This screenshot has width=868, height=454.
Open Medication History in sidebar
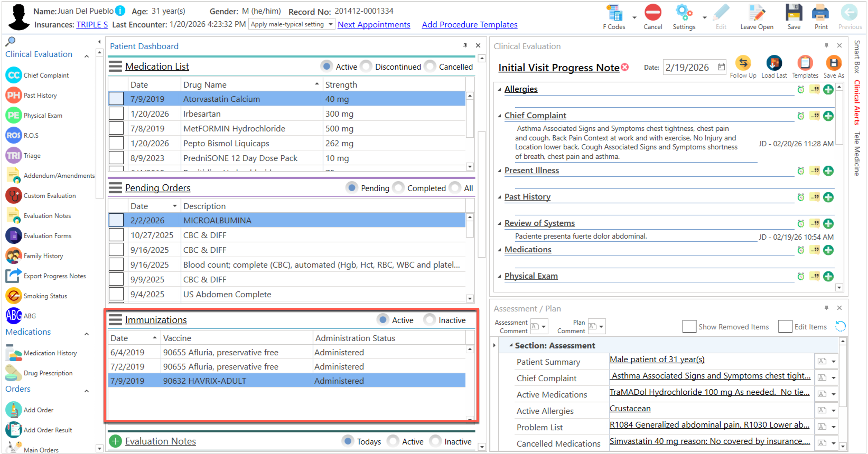coord(50,353)
